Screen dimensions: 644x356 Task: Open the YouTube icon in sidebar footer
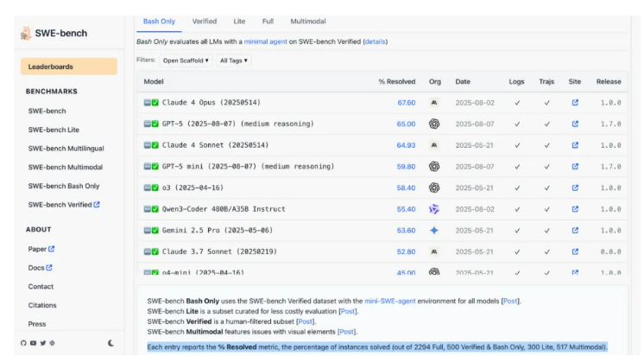click(33, 343)
